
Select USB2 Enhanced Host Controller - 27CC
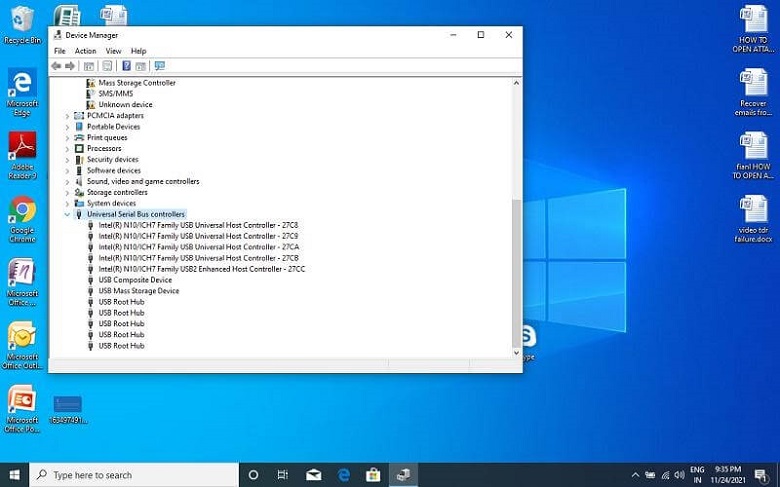point(202,269)
